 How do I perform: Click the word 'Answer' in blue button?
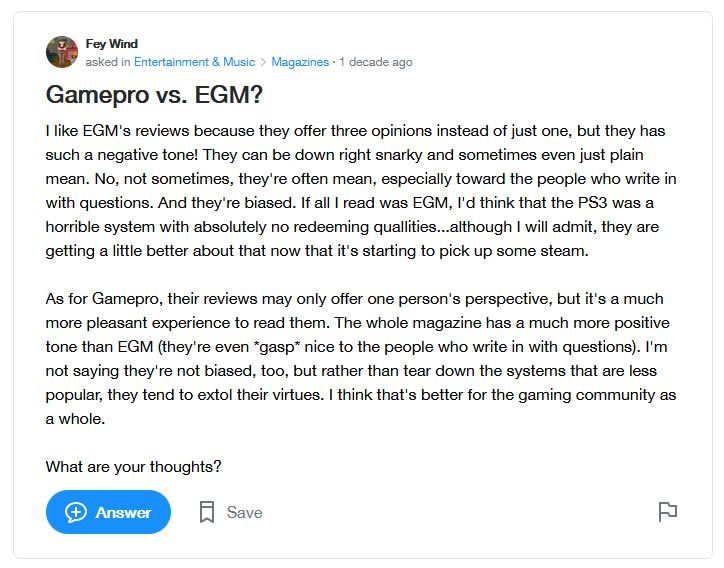pos(123,512)
